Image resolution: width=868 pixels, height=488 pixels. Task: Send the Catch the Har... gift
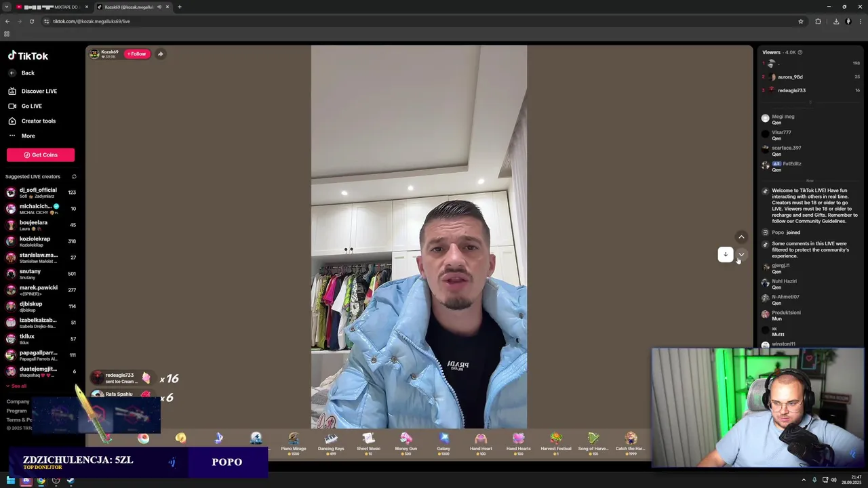click(x=631, y=443)
